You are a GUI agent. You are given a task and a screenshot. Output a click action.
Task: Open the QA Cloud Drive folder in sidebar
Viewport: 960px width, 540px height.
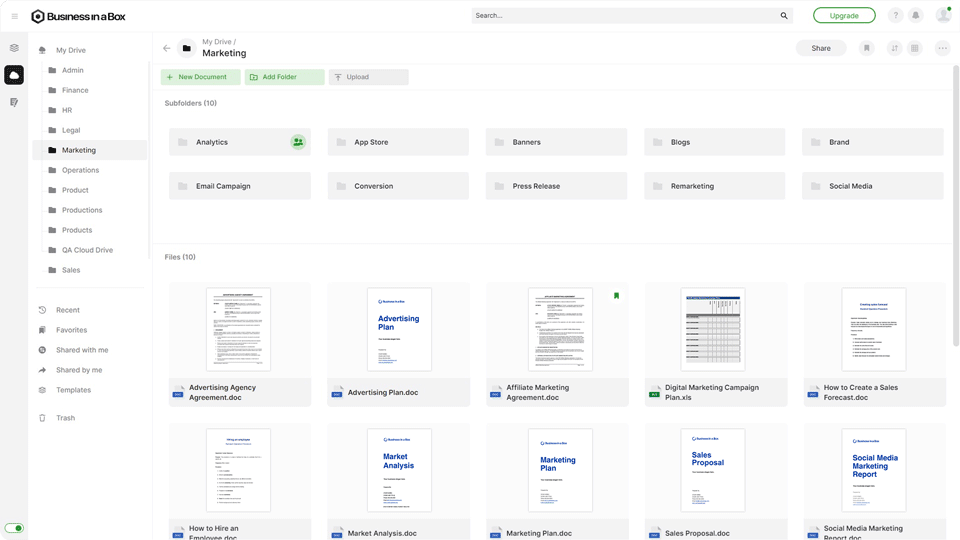[87, 250]
